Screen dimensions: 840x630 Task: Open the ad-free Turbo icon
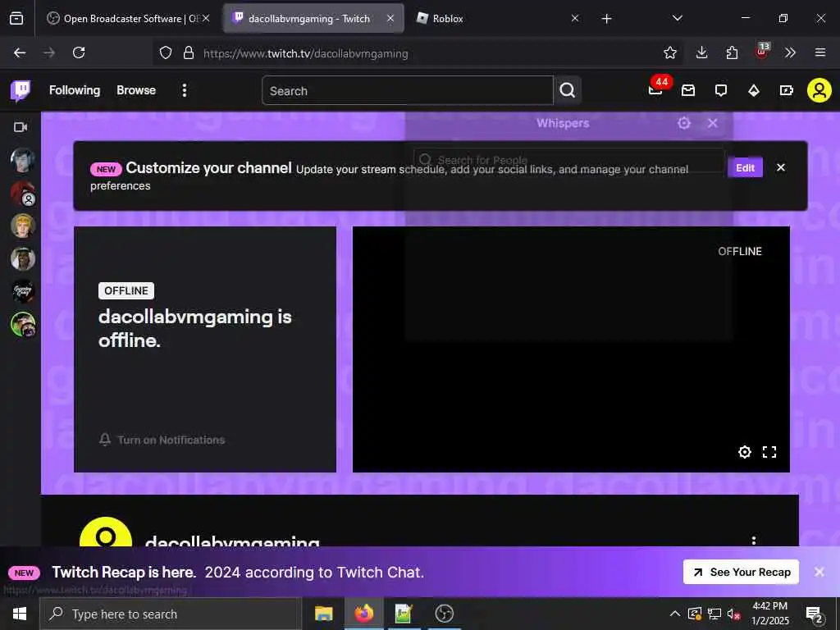(787, 90)
